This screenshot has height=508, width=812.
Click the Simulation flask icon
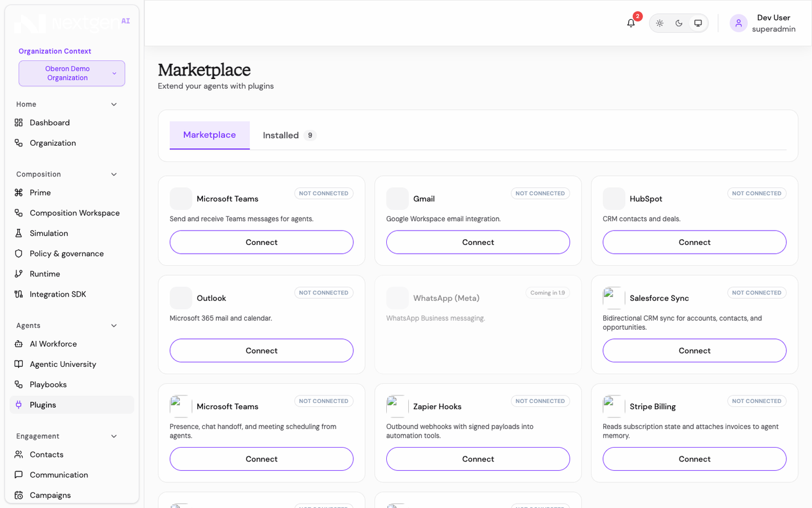point(19,233)
